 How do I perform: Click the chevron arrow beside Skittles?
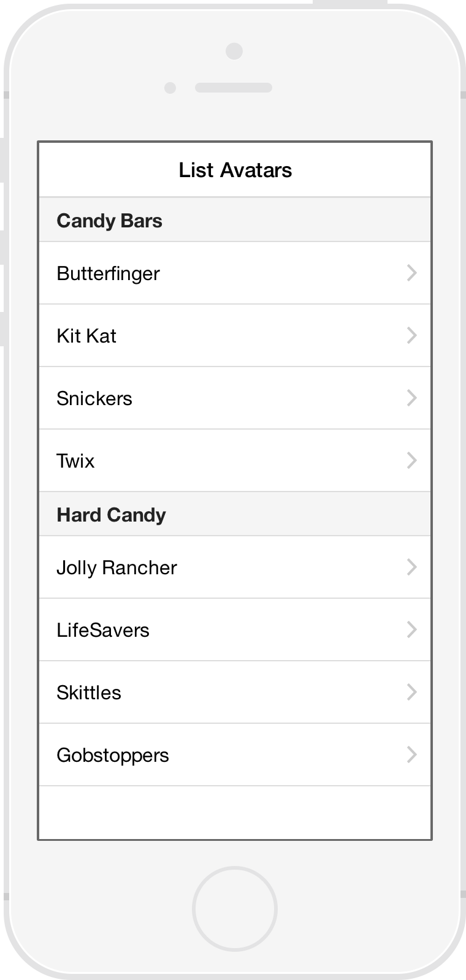pos(412,692)
